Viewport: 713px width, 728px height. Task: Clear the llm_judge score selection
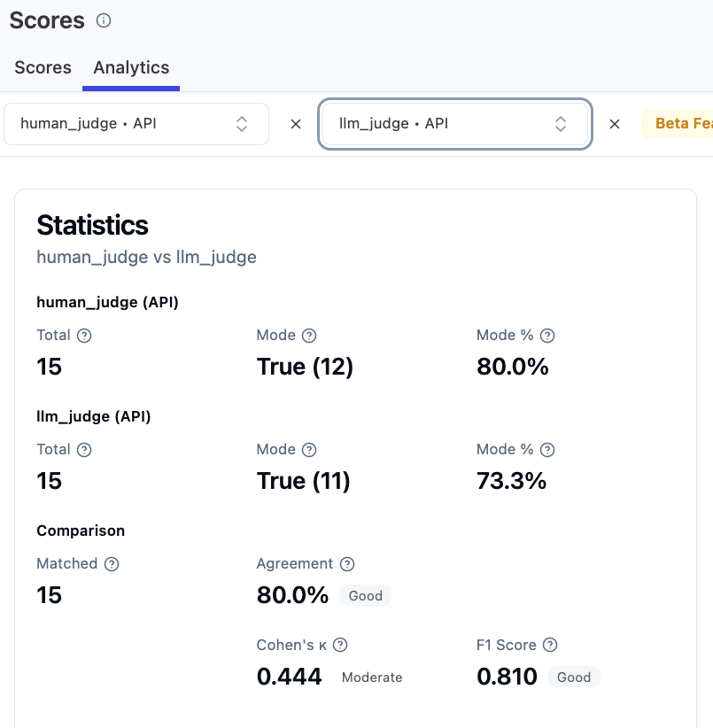click(x=615, y=124)
